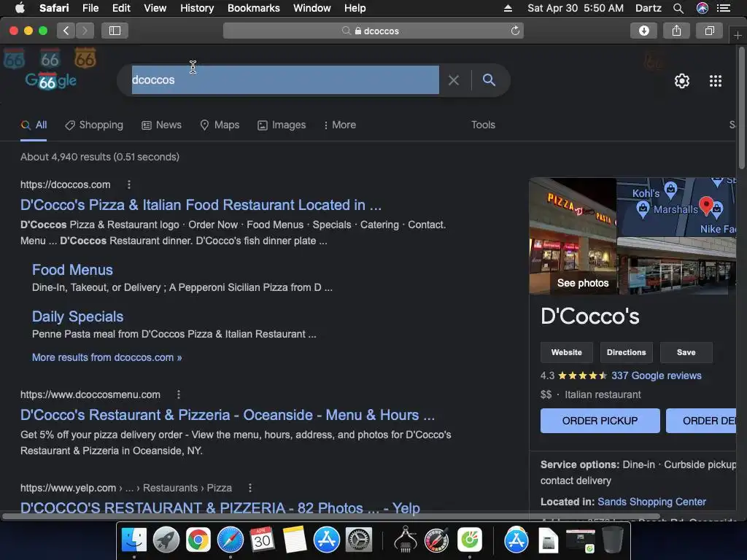Select the All results tab
The width and height of the screenshot is (747, 560).
click(34, 125)
